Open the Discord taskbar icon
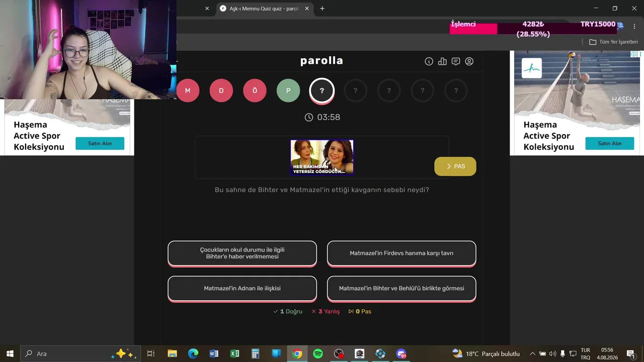The height and width of the screenshot is (362, 644). [401, 353]
